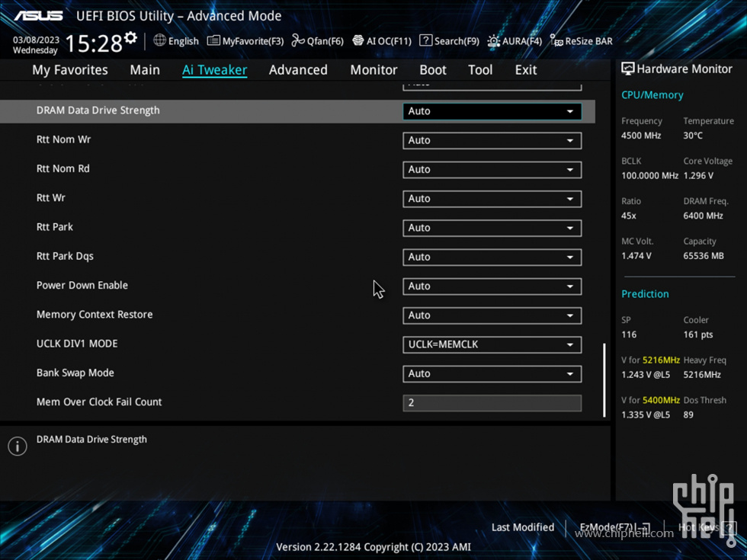Switch to the Main tab
Image resolution: width=747 pixels, height=560 pixels.
click(x=145, y=70)
